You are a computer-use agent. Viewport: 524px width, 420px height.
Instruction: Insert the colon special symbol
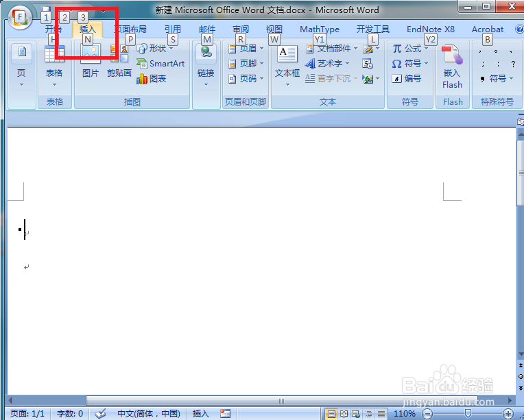(498, 64)
